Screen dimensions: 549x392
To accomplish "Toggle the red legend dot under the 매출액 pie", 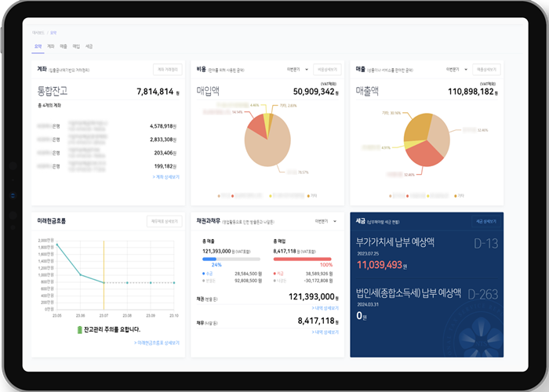I will [407, 196].
